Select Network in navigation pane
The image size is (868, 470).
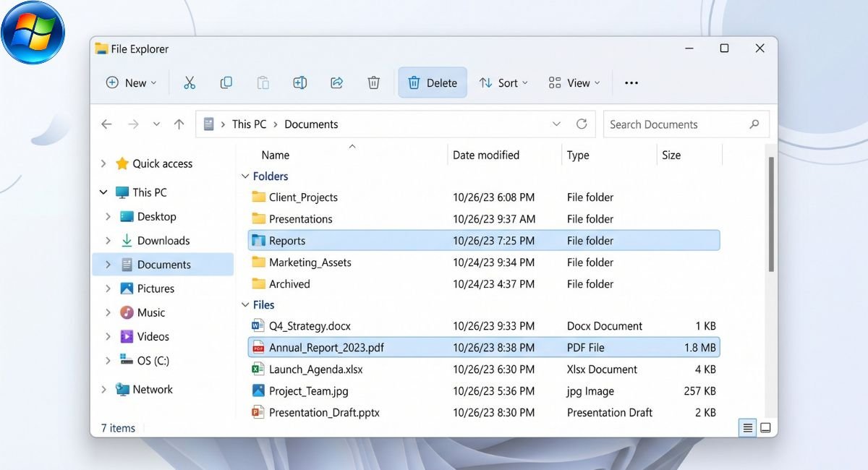[x=145, y=390]
